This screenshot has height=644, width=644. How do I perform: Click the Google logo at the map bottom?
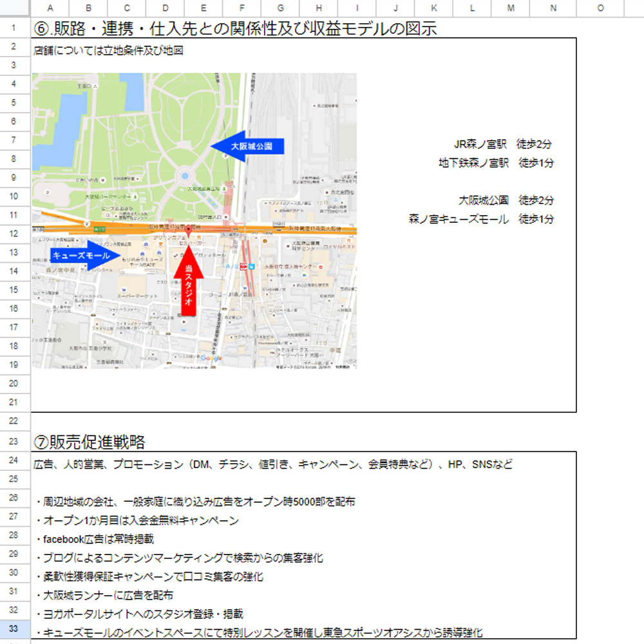(211, 358)
